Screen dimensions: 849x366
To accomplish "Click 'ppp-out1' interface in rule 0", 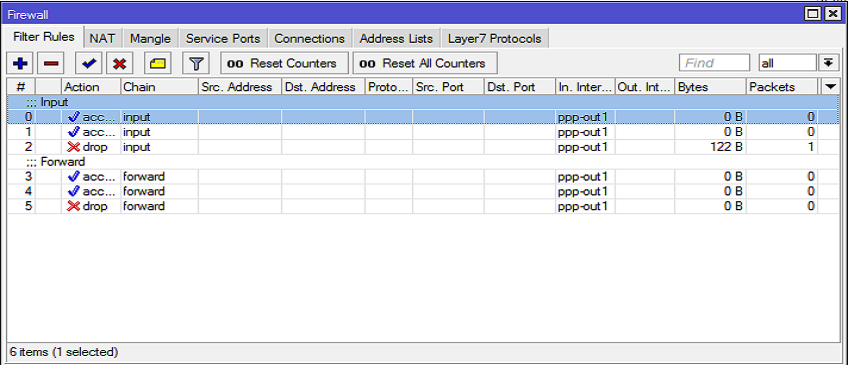I will click(x=583, y=116).
